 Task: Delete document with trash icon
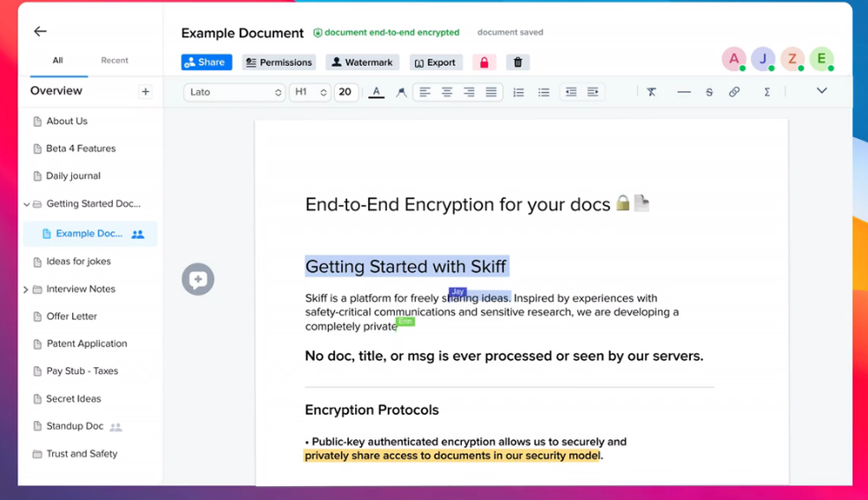click(517, 62)
